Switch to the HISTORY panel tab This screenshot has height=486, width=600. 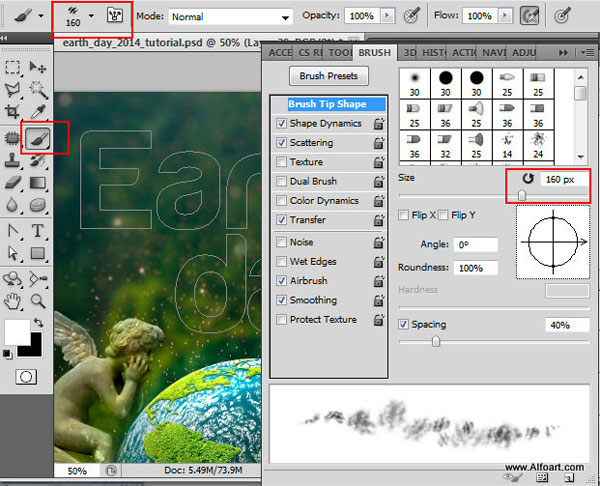click(434, 53)
